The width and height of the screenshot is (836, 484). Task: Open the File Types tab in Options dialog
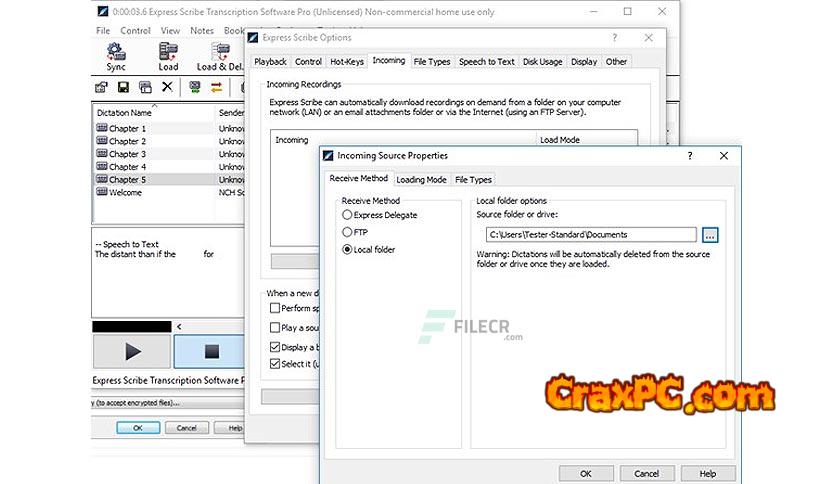pos(432,62)
